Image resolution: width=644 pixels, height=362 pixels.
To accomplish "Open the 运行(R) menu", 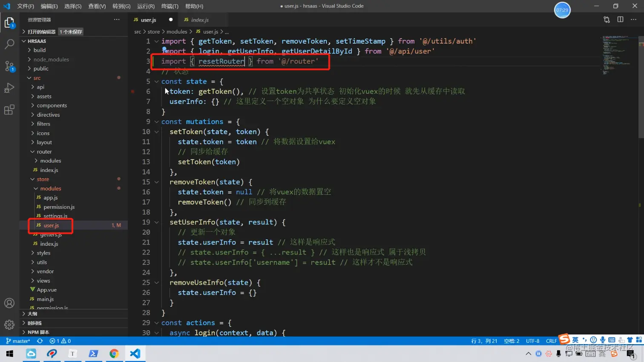I will [x=146, y=6].
